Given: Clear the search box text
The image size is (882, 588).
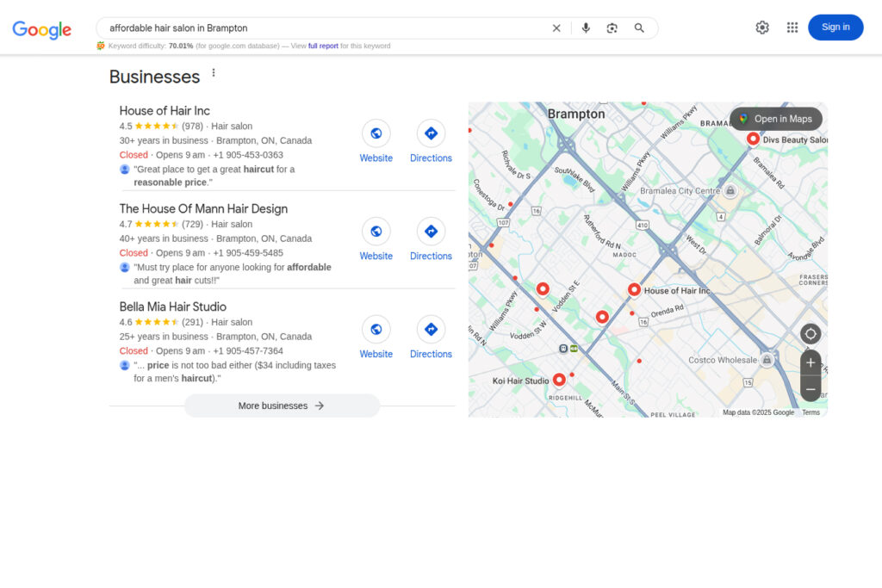Looking at the screenshot, I should pyautogui.click(x=556, y=28).
